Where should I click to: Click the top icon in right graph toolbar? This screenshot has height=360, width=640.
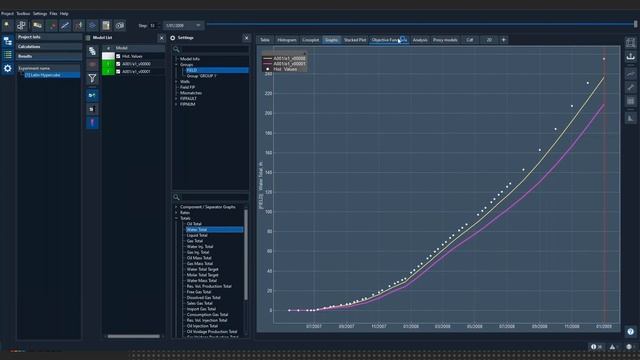pyautogui.click(x=631, y=42)
